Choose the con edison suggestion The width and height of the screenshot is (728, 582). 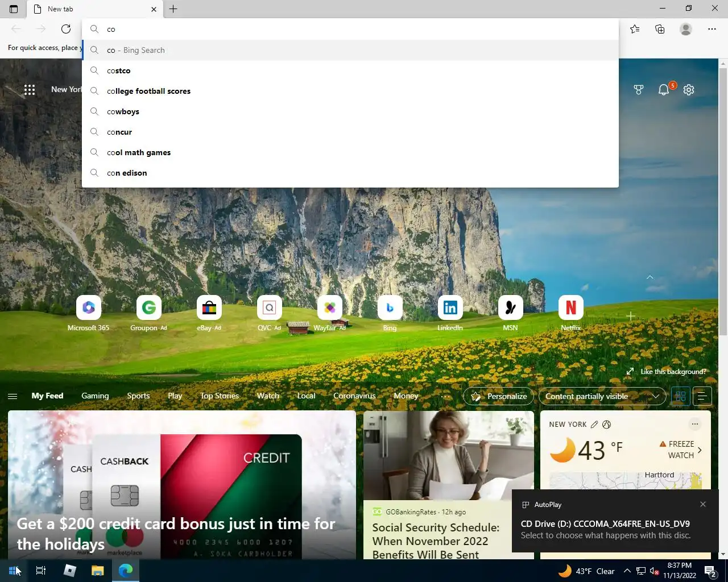pos(350,173)
